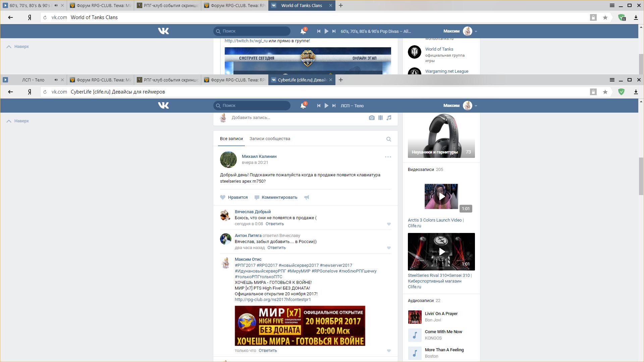Skip to next track in the World of Tanks window player
This screenshot has height=362, width=644.
click(334, 31)
